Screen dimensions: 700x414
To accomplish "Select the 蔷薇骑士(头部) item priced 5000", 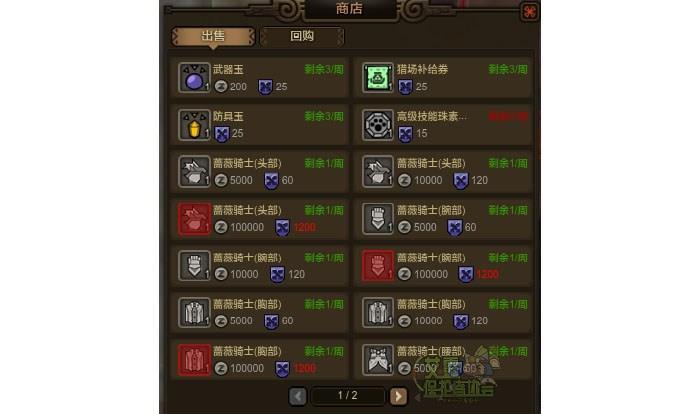I will [x=259, y=171].
